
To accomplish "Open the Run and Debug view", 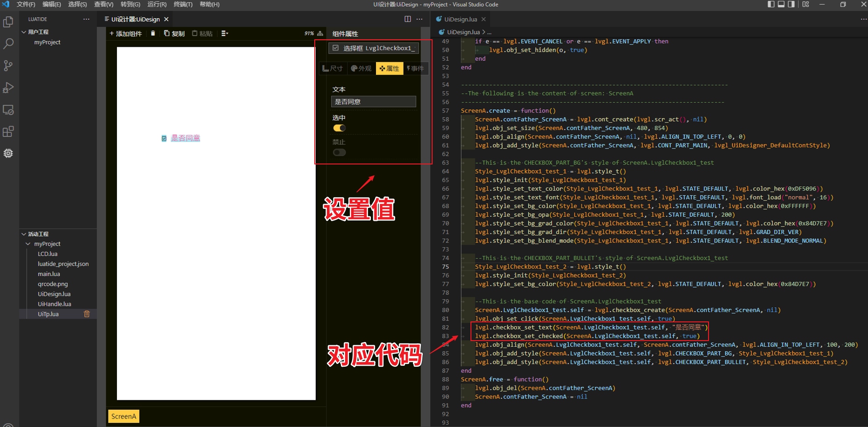I will (x=8, y=88).
